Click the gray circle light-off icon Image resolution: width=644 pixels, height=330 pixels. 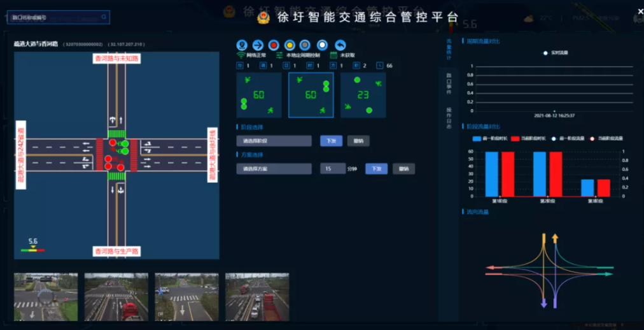(x=305, y=45)
